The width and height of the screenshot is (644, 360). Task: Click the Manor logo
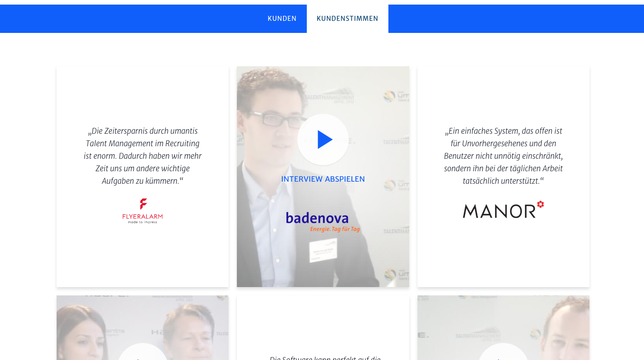pos(503,210)
